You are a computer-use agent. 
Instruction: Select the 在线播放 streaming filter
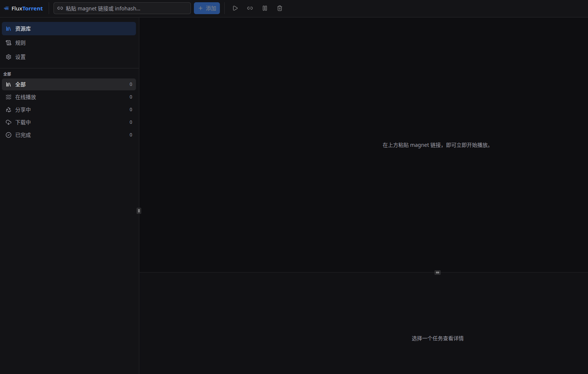click(x=69, y=97)
